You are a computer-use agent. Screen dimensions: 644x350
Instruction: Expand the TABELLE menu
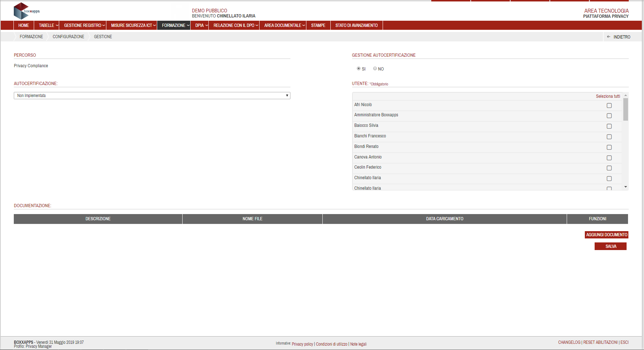(46, 25)
